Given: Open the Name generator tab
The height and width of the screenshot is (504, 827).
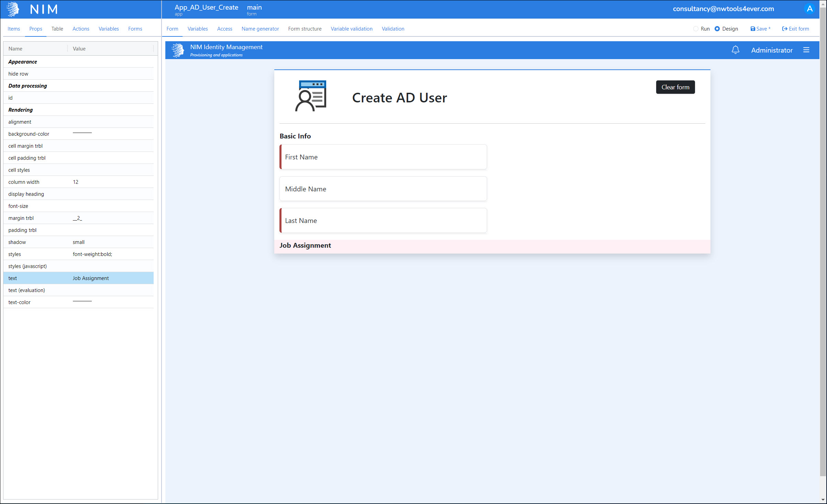Looking at the screenshot, I should coord(260,29).
